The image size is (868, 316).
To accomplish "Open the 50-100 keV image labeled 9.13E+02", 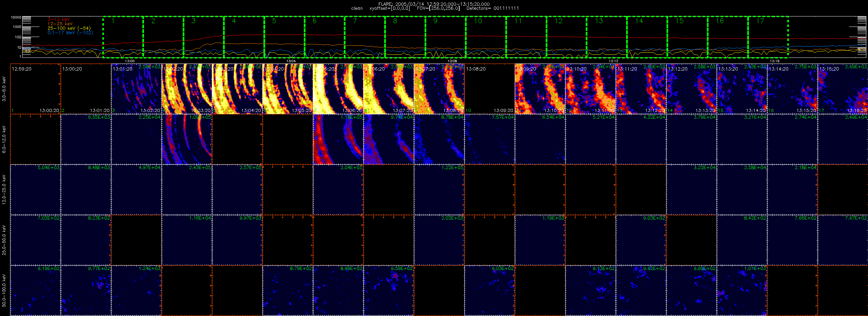I will (x=590, y=290).
